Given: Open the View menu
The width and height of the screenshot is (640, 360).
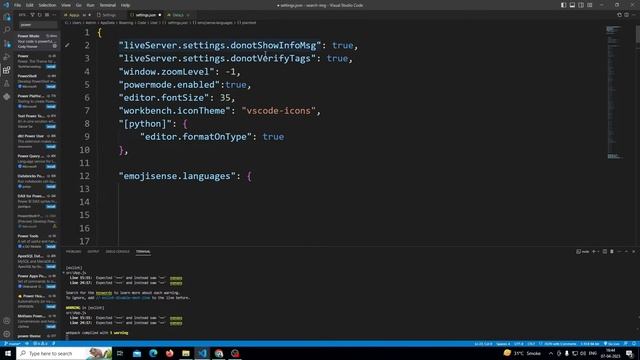Looking at the screenshot, I should tap(66, 5).
